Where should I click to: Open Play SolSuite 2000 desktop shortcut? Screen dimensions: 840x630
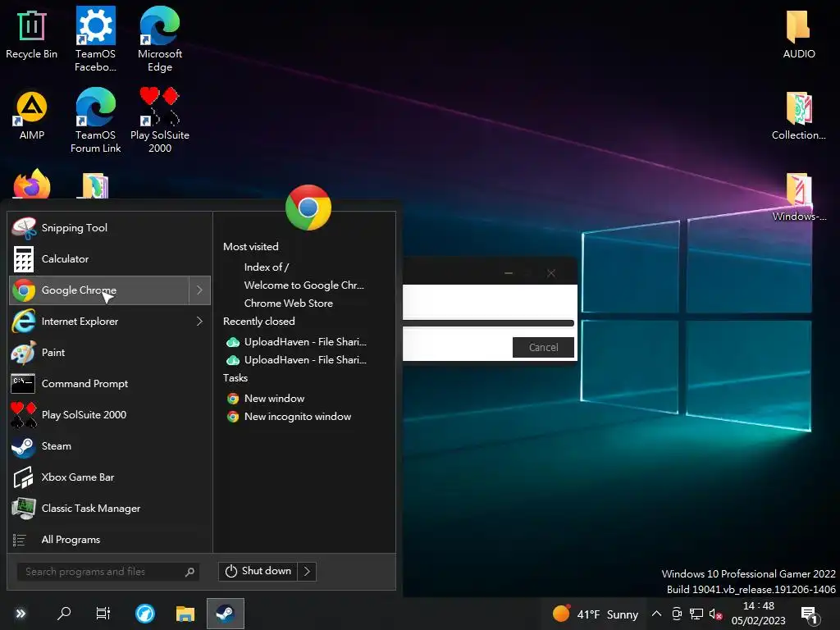[160, 121]
